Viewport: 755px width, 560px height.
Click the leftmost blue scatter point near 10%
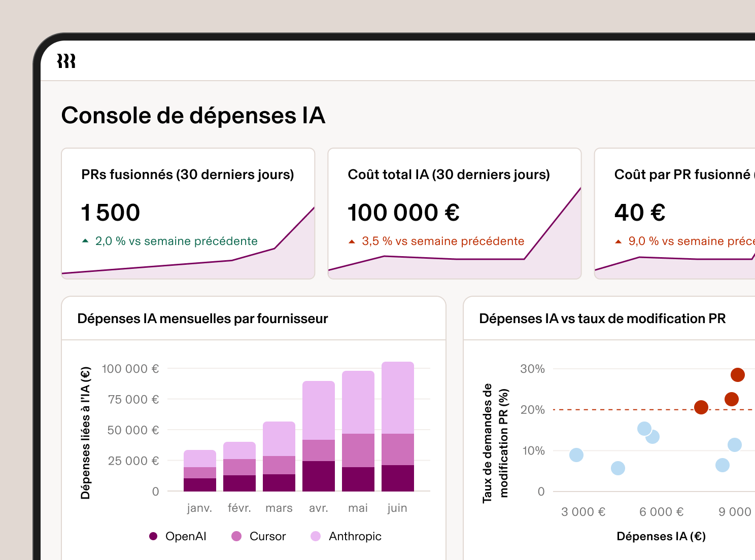[x=576, y=455]
